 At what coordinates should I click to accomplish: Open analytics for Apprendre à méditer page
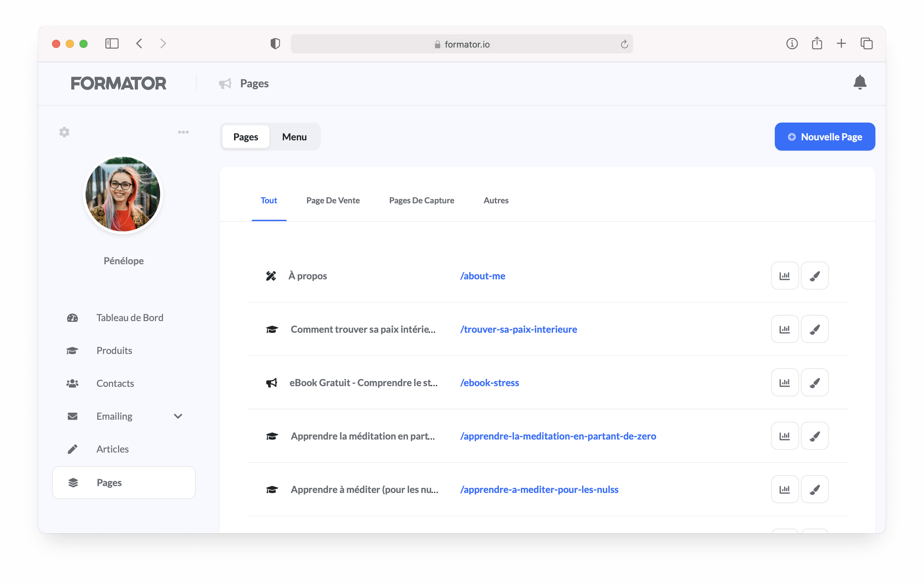785,489
